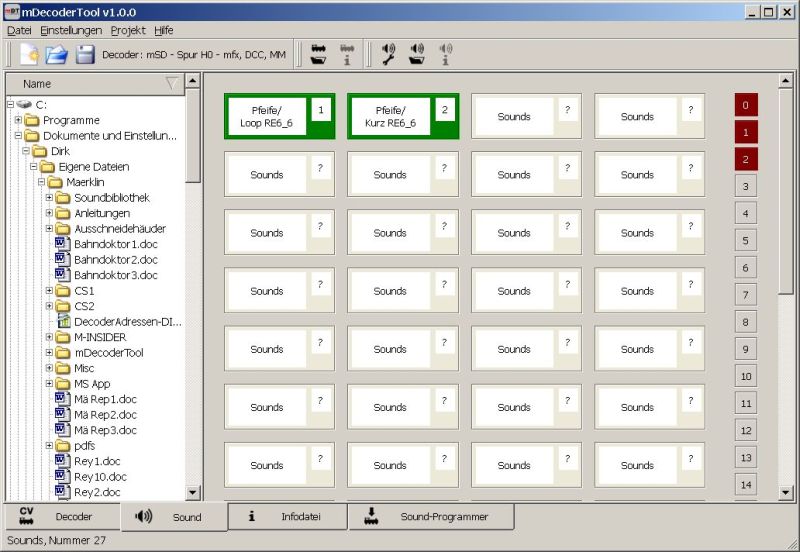This screenshot has height=552, width=800.
Task: Open the Hilfe menu
Action: 164,31
